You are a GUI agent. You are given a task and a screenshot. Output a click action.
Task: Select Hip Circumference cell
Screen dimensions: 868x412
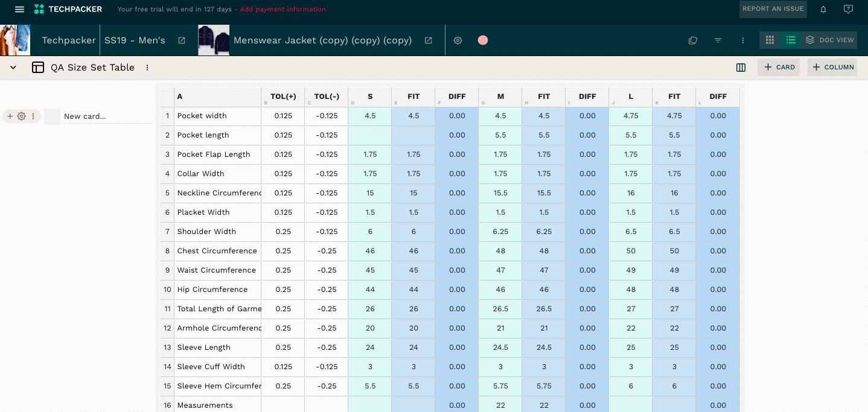tap(217, 290)
